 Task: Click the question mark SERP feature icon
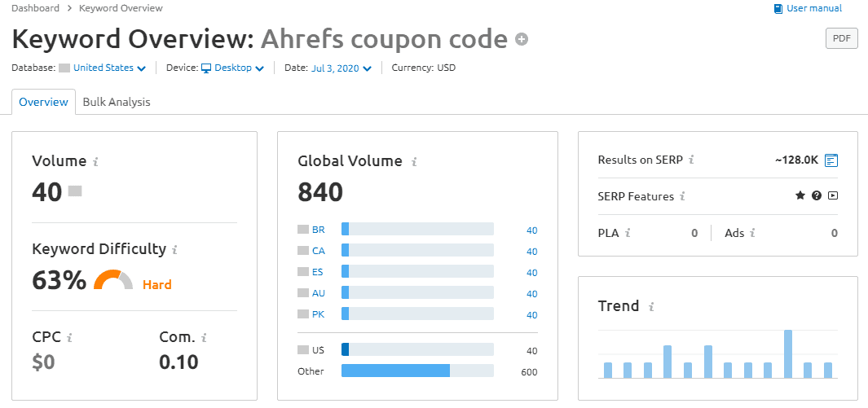(x=817, y=195)
